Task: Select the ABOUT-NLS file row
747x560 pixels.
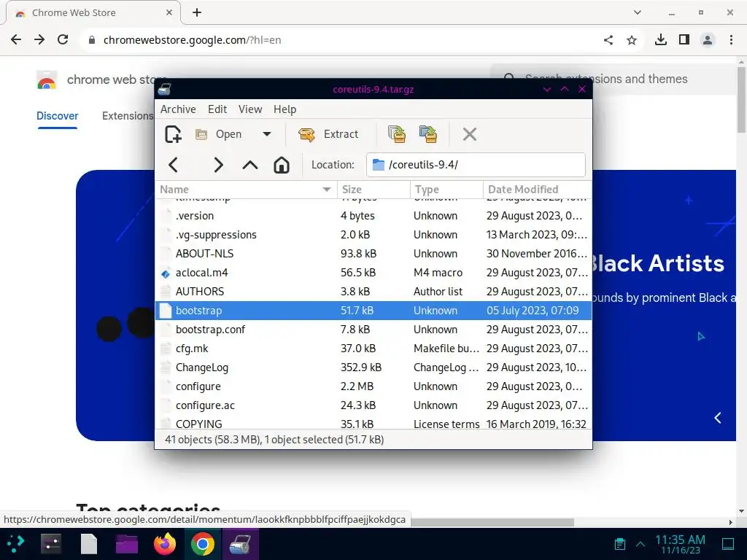Action: (x=373, y=254)
